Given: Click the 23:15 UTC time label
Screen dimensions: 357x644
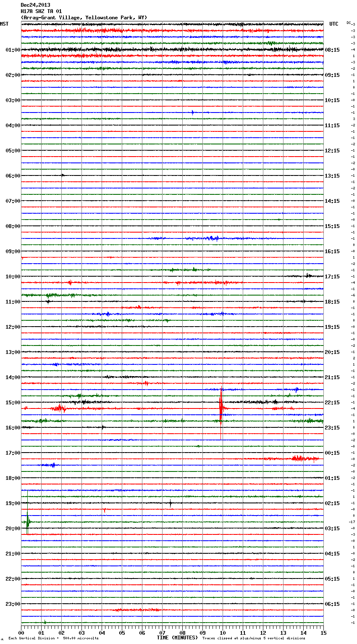Looking at the screenshot, I should 332,428.
